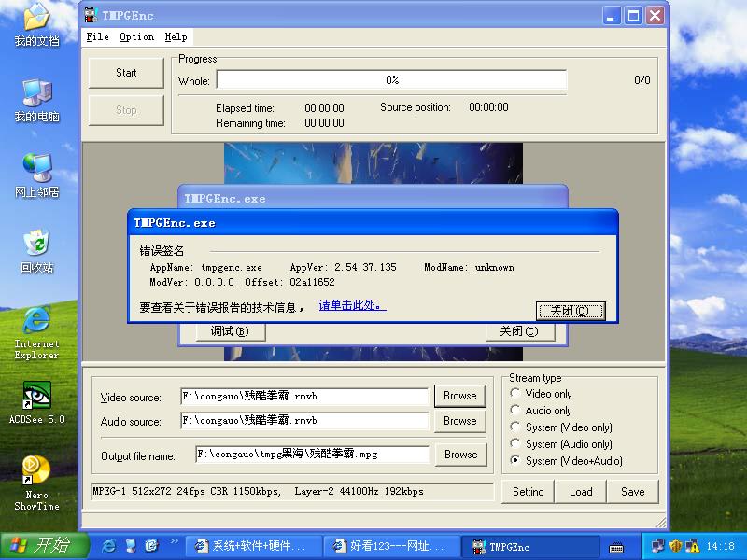The height and width of the screenshot is (560, 747).
Task: Open the Option menu
Action: point(136,37)
